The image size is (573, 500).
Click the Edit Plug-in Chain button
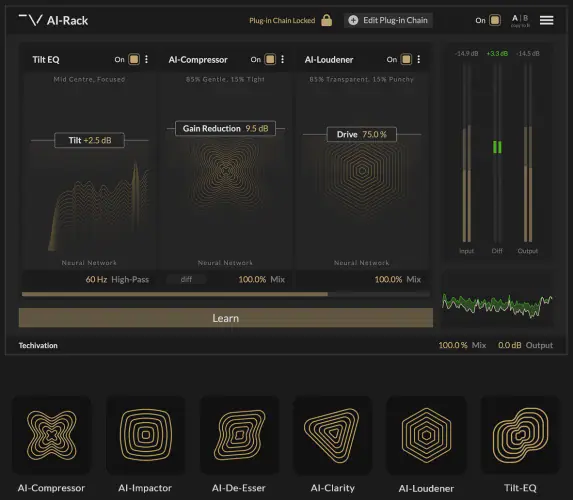point(388,20)
